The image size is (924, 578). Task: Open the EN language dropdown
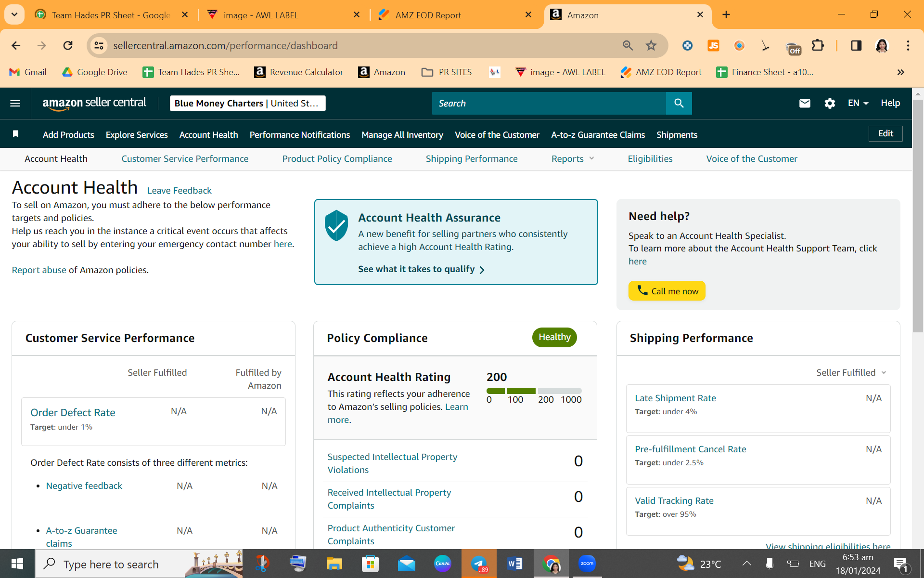click(858, 103)
